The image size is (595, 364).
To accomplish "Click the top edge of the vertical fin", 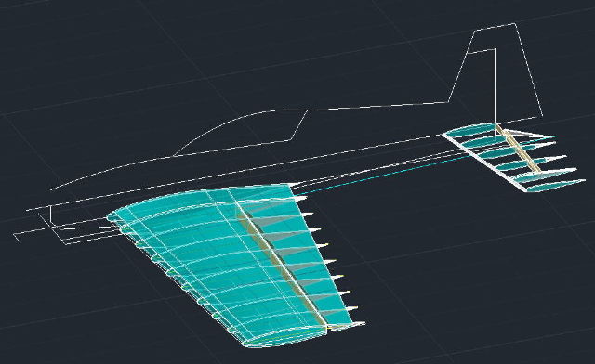I will point(496,27).
